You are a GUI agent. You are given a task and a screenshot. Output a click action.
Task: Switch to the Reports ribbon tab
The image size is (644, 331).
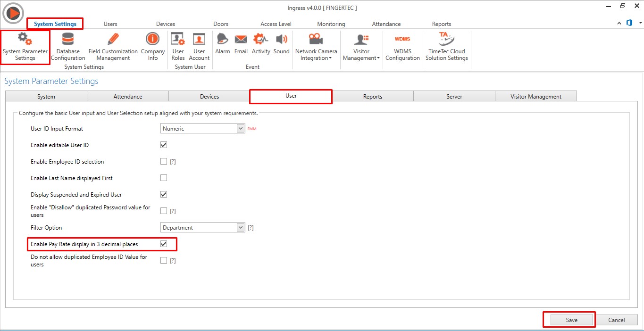pos(442,24)
